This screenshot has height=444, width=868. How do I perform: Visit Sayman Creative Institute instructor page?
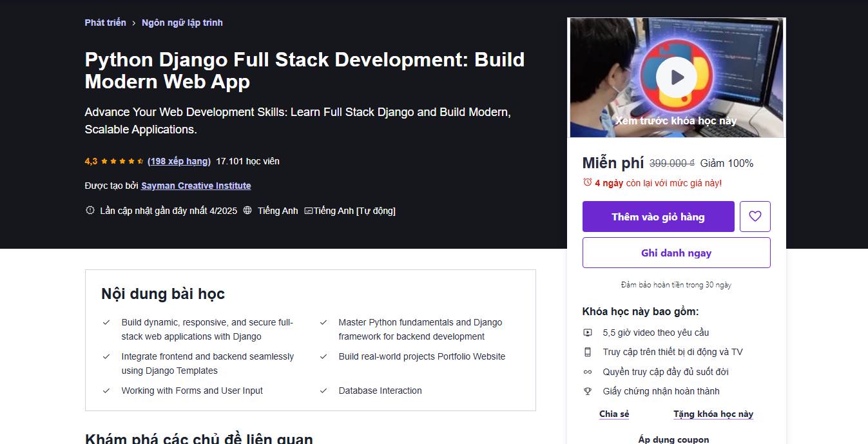pyautogui.click(x=196, y=186)
